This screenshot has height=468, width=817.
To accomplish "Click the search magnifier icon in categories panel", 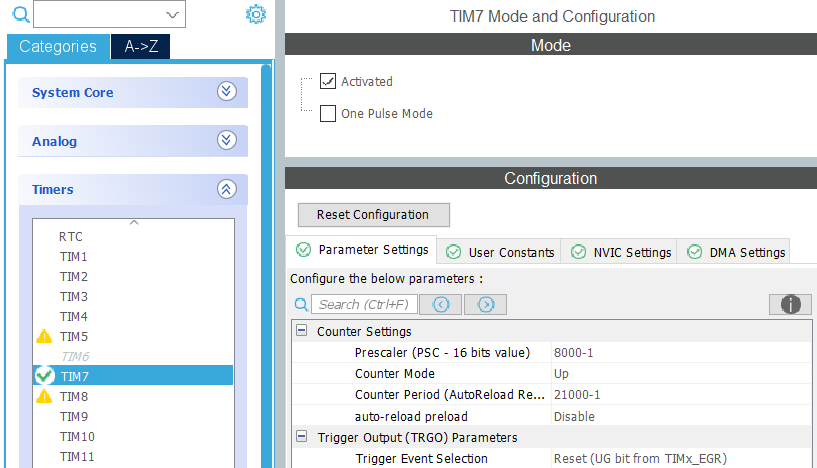I will click(20, 14).
